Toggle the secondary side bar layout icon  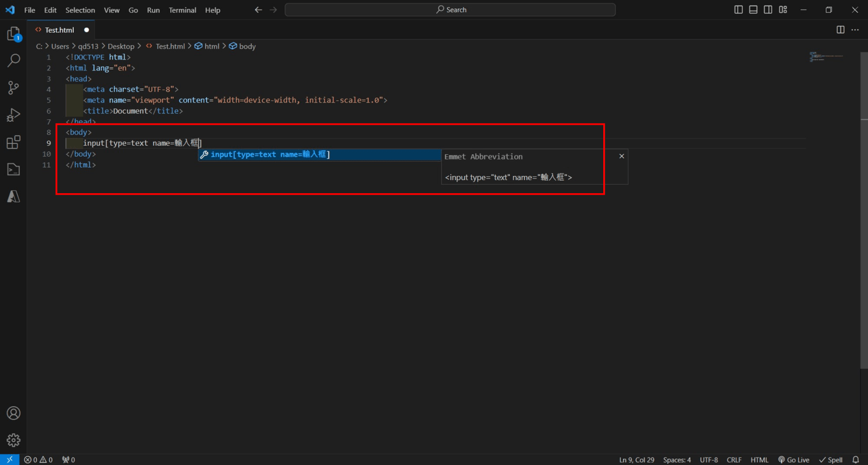coord(768,10)
